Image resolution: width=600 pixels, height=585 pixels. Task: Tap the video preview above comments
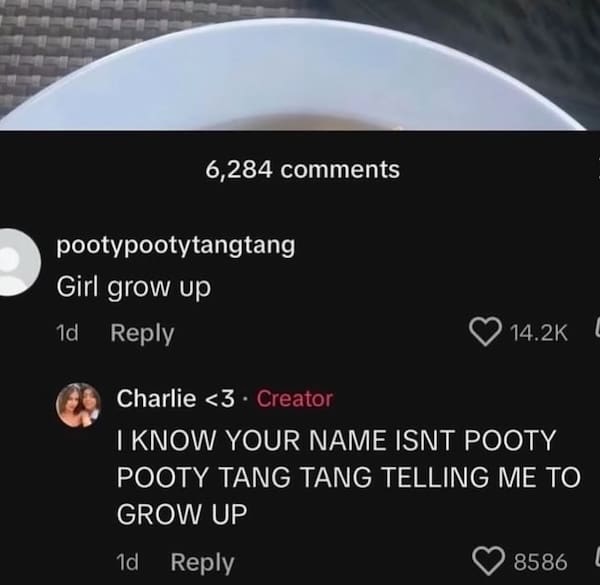[300, 65]
